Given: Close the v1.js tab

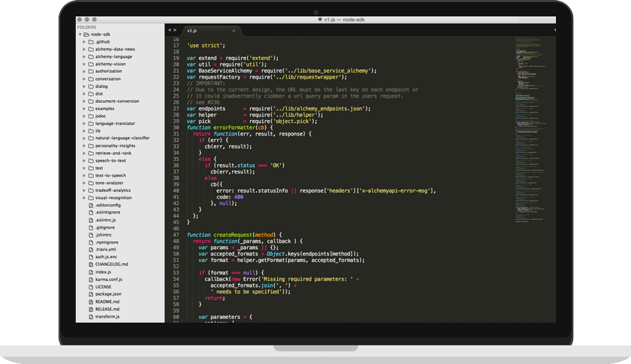Looking at the screenshot, I should coord(234,31).
